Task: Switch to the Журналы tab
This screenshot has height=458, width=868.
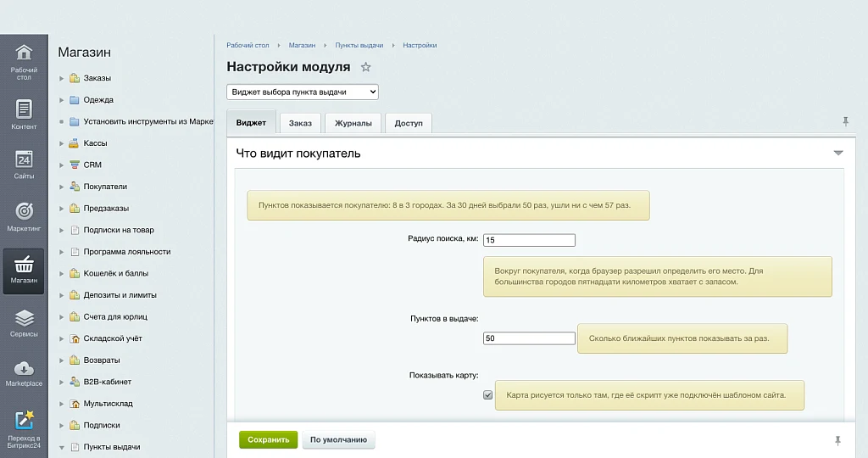Action: [x=353, y=123]
